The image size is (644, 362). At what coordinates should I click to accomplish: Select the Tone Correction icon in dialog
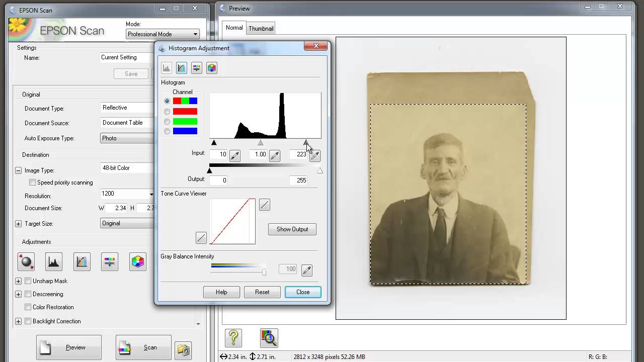pyautogui.click(x=182, y=68)
